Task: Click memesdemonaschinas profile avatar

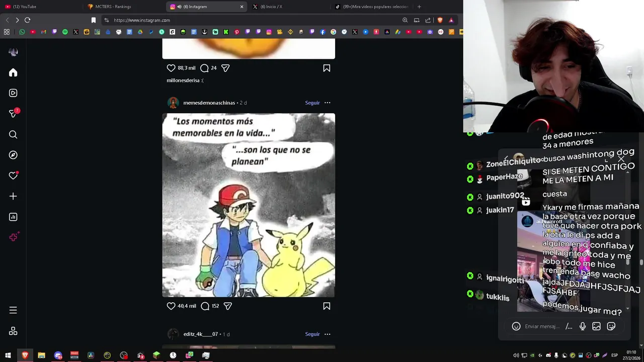Action: (x=173, y=103)
